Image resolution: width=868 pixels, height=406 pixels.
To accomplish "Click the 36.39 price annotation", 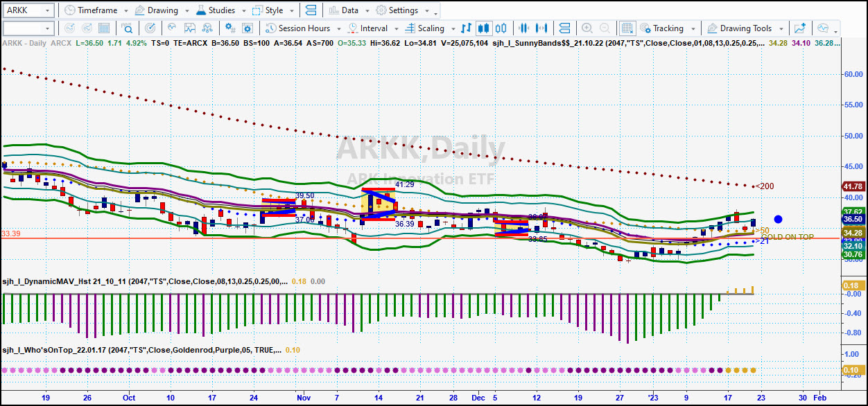I will click(405, 224).
